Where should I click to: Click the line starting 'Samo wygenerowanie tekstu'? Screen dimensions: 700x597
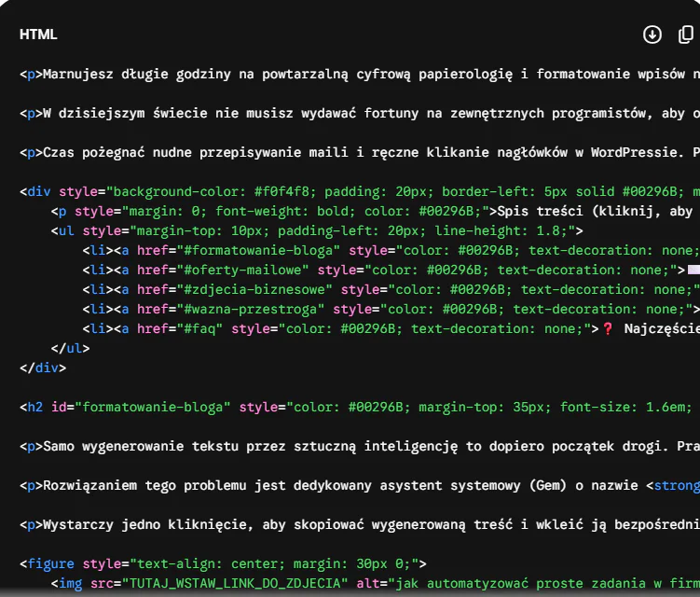[360, 447]
